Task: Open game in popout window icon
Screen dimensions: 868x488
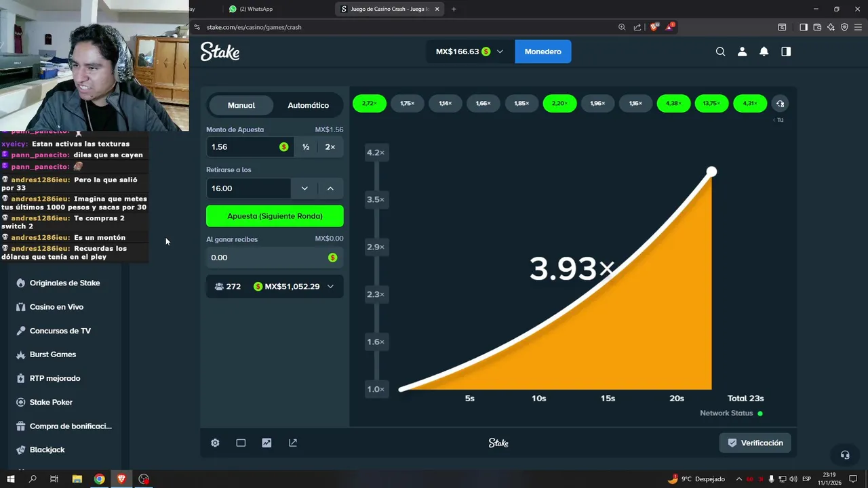Action: [293, 443]
